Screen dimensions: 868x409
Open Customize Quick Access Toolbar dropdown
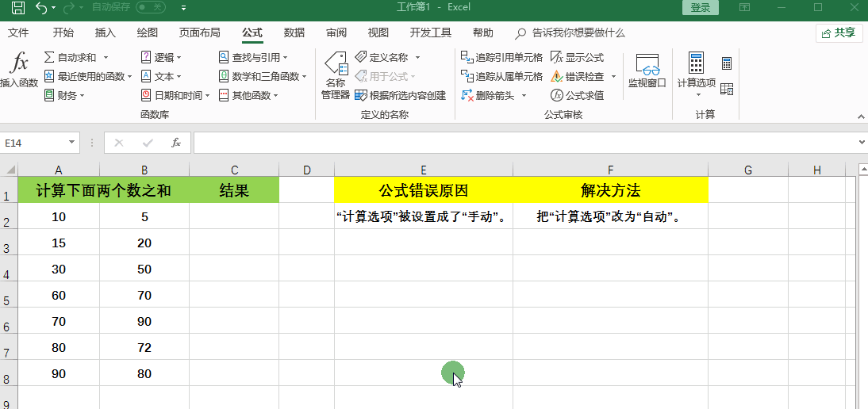point(184,8)
